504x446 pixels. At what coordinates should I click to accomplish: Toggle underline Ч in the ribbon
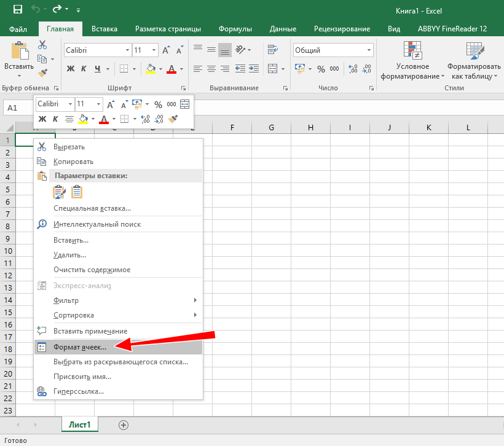tap(97, 68)
